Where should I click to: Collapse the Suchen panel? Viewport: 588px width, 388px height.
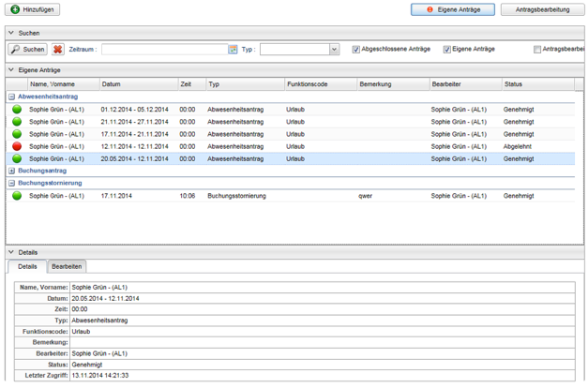pyautogui.click(x=11, y=32)
